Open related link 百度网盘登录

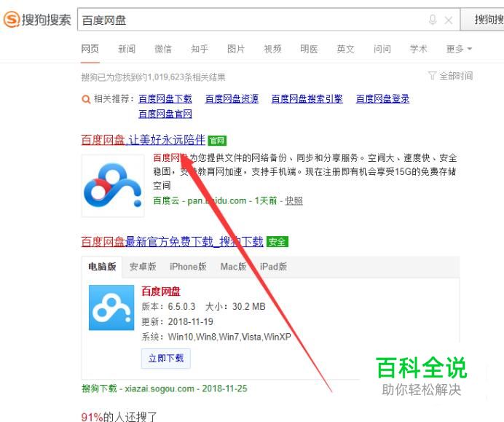(x=382, y=98)
